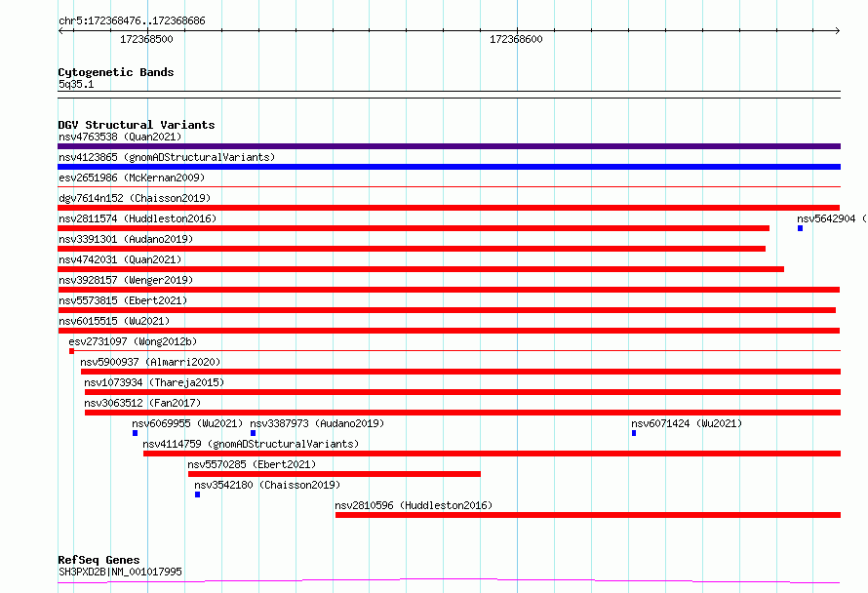Click the esv2731097 (Wong2012b) label text

133,341
